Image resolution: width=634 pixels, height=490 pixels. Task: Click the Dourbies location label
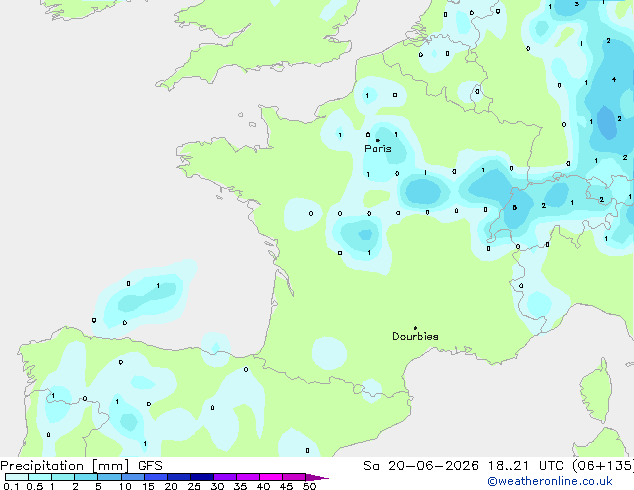415,336
